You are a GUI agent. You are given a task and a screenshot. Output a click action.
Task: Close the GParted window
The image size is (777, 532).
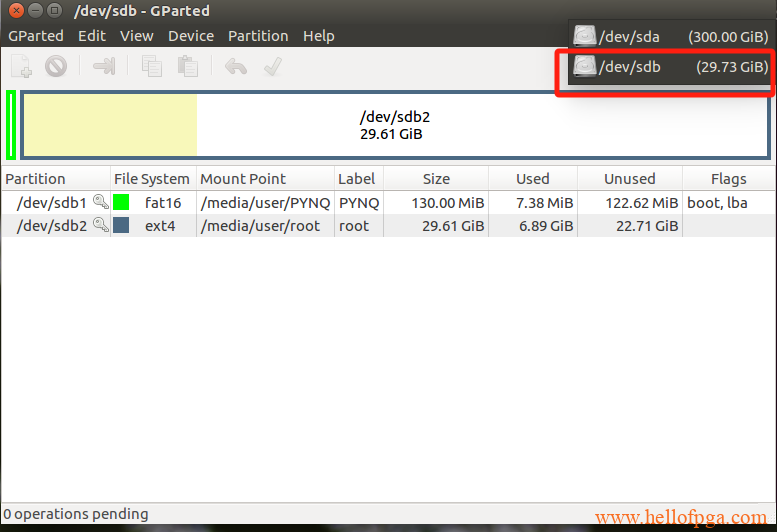(x=16, y=10)
